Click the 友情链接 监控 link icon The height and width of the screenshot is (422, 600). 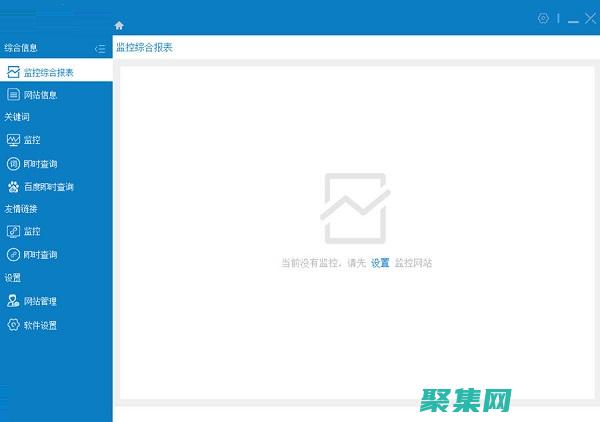point(13,231)
